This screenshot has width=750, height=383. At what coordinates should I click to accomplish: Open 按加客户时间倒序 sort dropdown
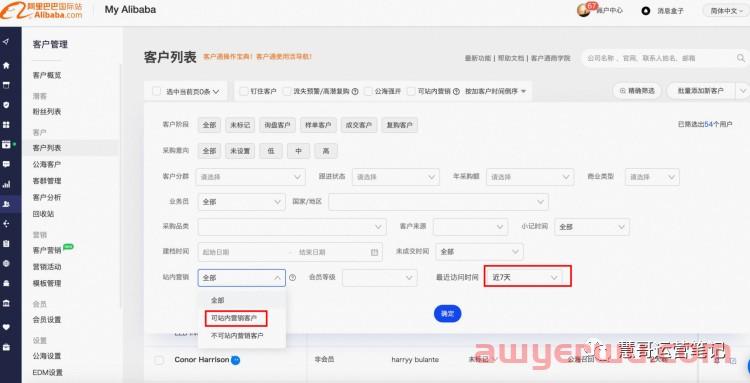tap(496, 91)
